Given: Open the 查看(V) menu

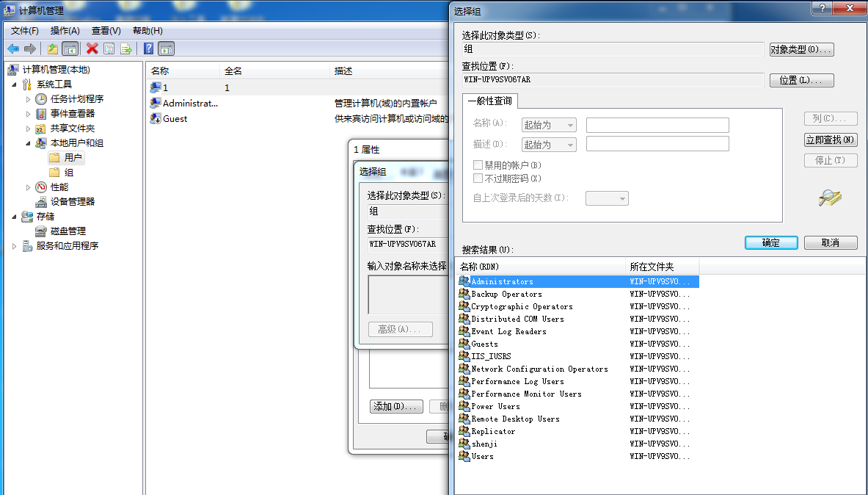Looking at the screenshot, I should (105, 31).
